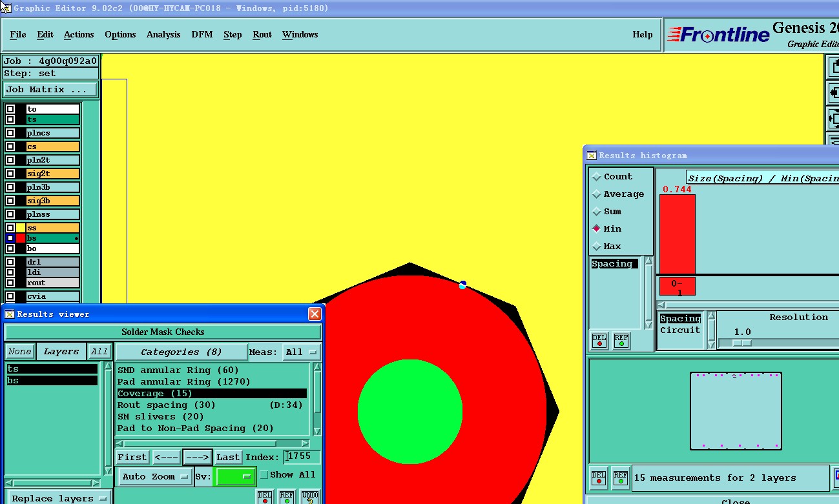Open the Rout menu
839x504 pixels.
click(x=262, y=34)
